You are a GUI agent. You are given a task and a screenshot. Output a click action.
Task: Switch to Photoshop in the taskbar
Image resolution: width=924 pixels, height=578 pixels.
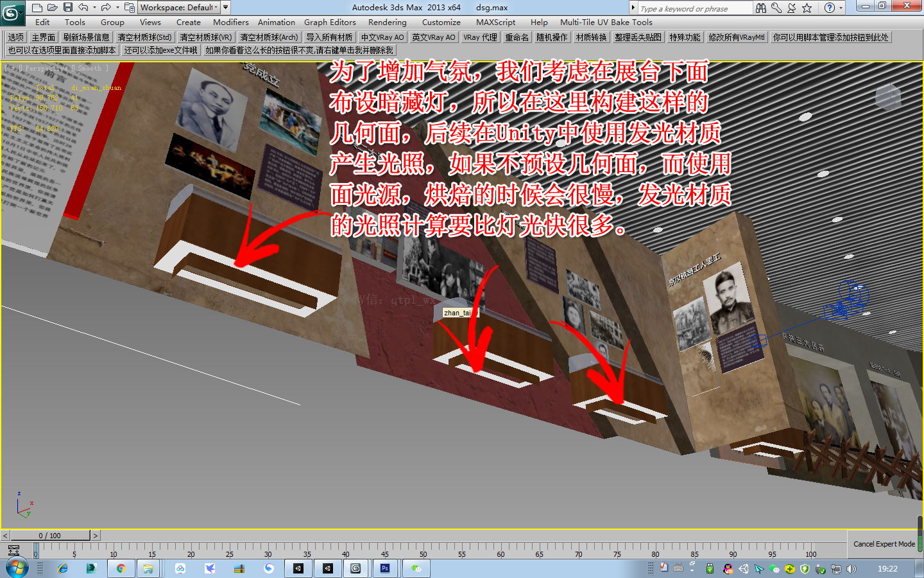point(385,568)
